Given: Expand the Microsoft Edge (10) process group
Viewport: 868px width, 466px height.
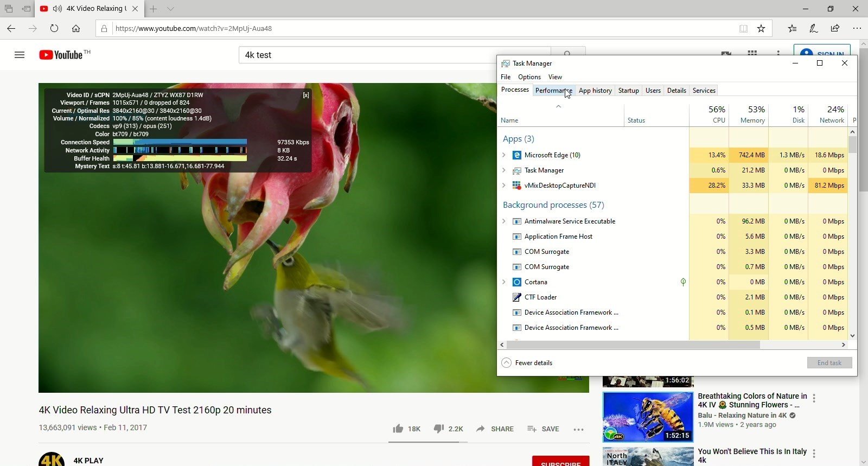Looking at the screenshot, I should coord(504,155).
